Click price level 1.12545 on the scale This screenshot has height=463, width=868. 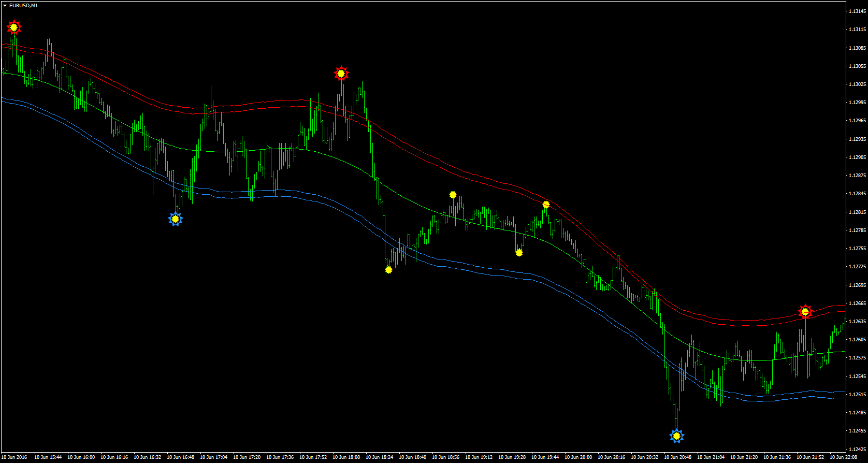pos(857,376)
